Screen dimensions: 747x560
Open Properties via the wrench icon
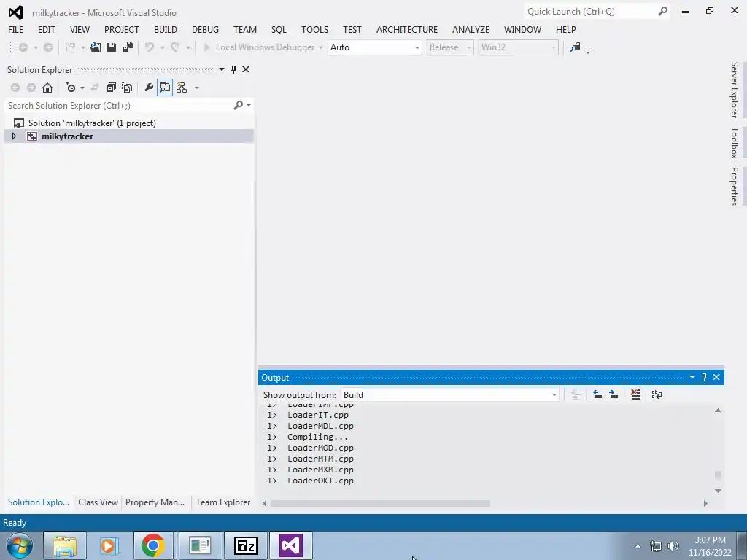click(x=149, y=87)
